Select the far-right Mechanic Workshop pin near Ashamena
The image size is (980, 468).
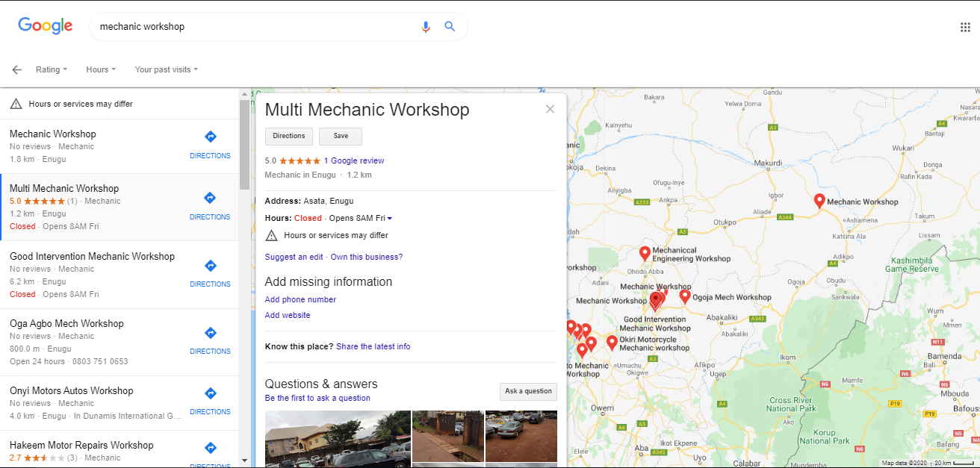click(819, 201)
